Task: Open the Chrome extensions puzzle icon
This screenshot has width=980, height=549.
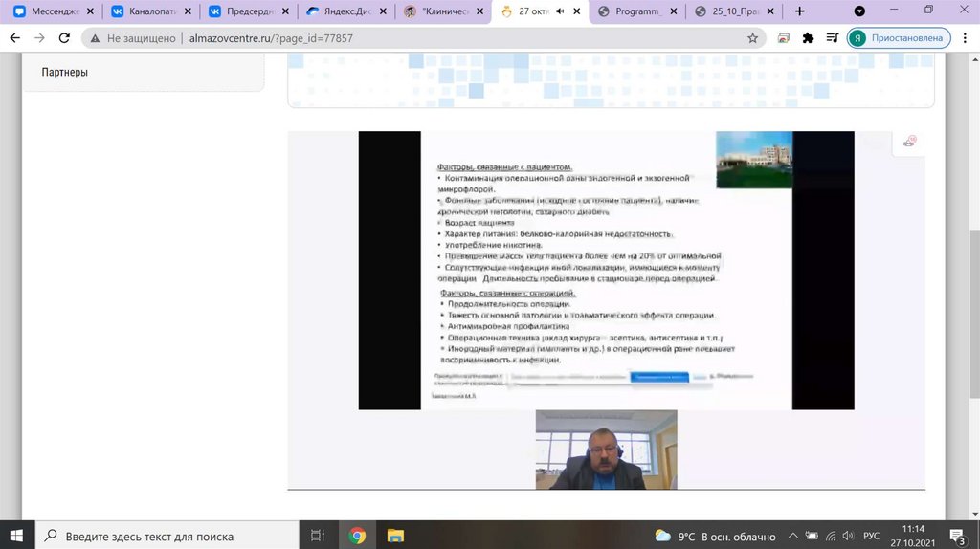Action: tap(808, 38)
